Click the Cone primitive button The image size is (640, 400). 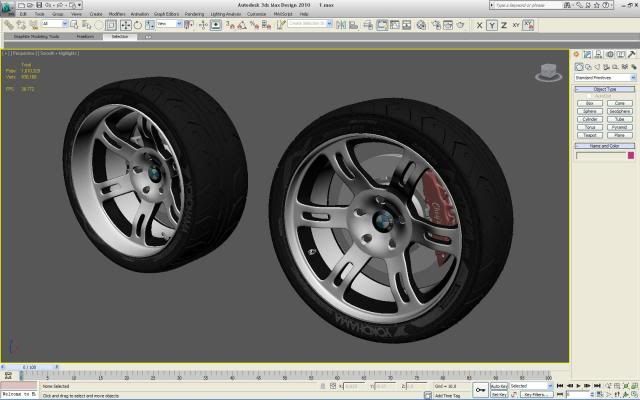pyautogui.click(x=620, y=104)
